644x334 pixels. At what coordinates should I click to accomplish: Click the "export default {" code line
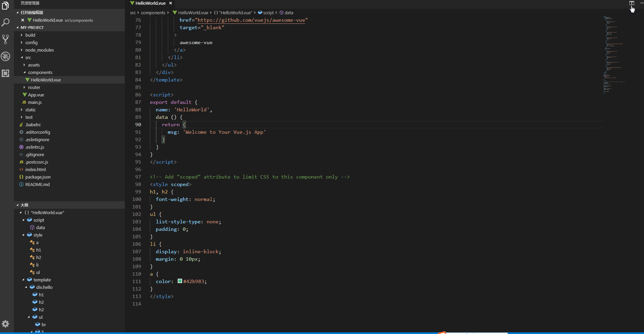[174, 102]
